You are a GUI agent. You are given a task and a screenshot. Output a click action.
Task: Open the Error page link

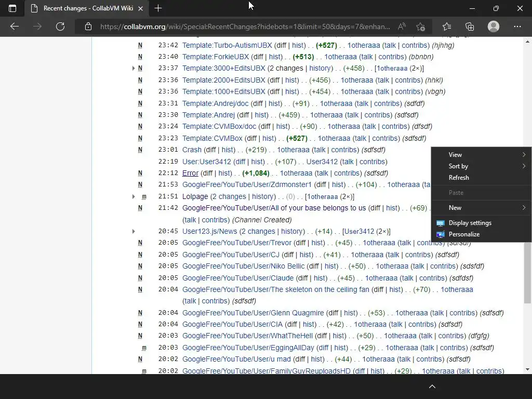190,174
